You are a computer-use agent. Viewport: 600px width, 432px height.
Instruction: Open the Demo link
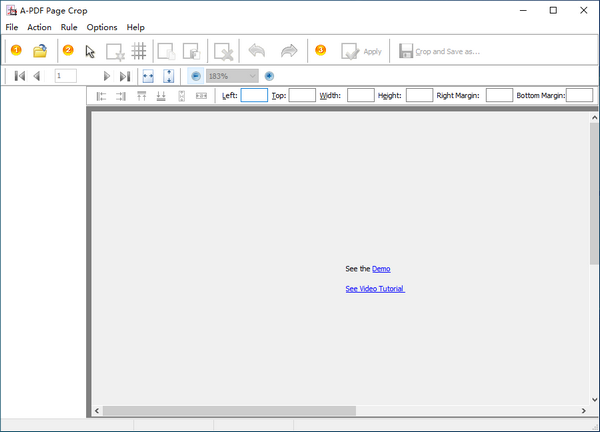pyautogui.click(x=381, y=269)
